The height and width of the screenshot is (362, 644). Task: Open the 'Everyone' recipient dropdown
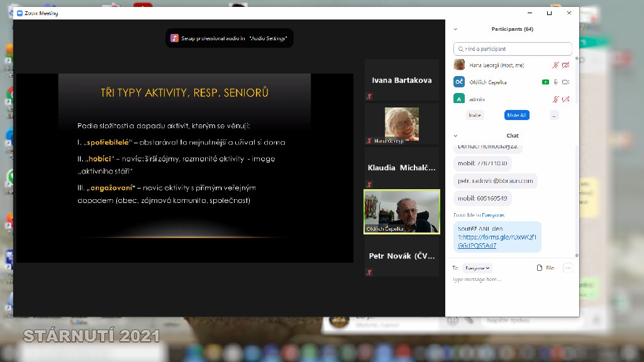click(478, 268)
